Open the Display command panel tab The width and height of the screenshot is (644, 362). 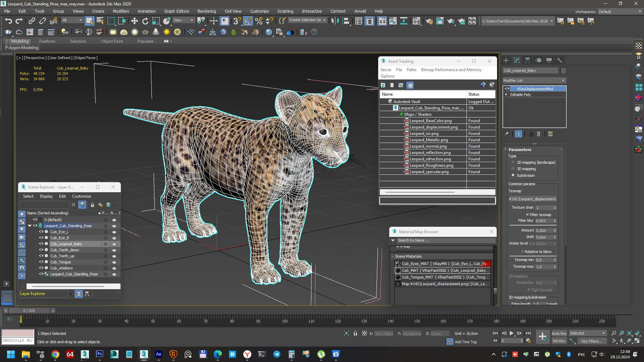point(549,60)
